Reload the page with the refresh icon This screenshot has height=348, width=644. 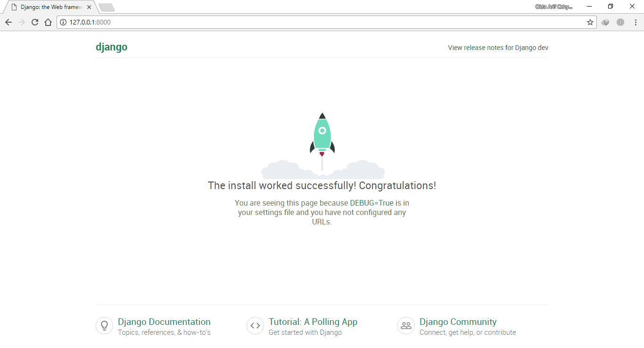pyautogui.click(x=35, y=22)
